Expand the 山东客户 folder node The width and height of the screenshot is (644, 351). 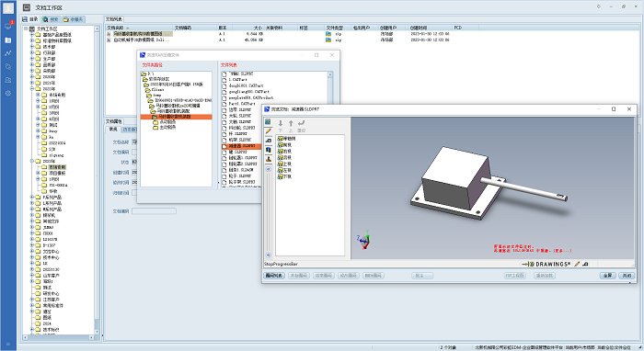(x=32, y=276)
